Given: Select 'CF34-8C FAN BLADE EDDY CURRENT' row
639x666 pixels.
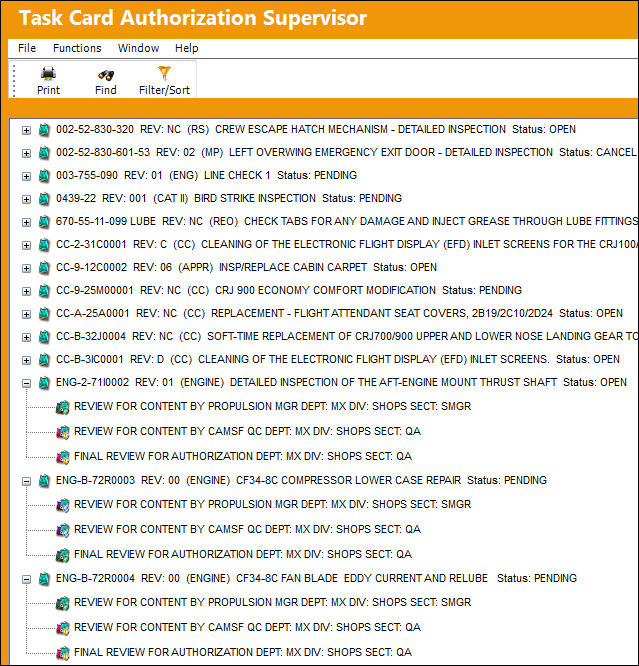Looking at the screenshot, I should (x=316, y=578).
